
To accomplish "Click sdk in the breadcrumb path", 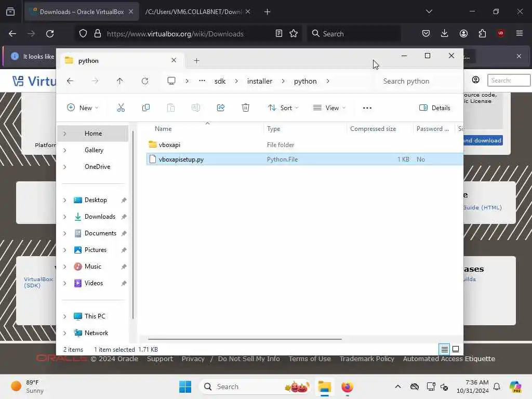I will (x=220, y=81).
